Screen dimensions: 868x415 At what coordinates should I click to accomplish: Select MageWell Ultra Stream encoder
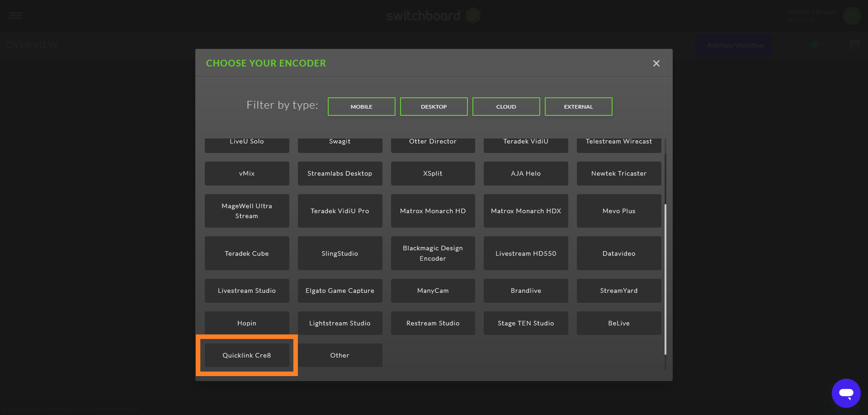247,211
